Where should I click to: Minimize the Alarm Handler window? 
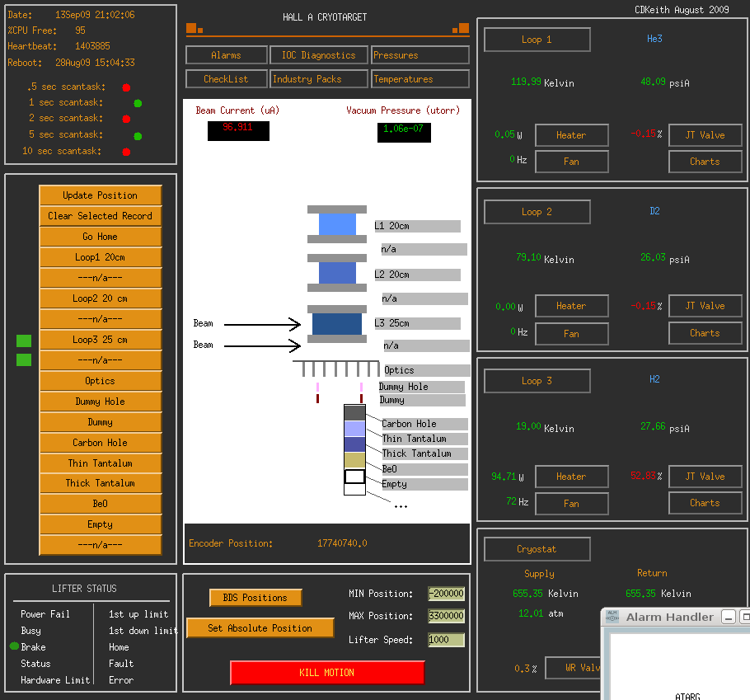click(729, 618)
